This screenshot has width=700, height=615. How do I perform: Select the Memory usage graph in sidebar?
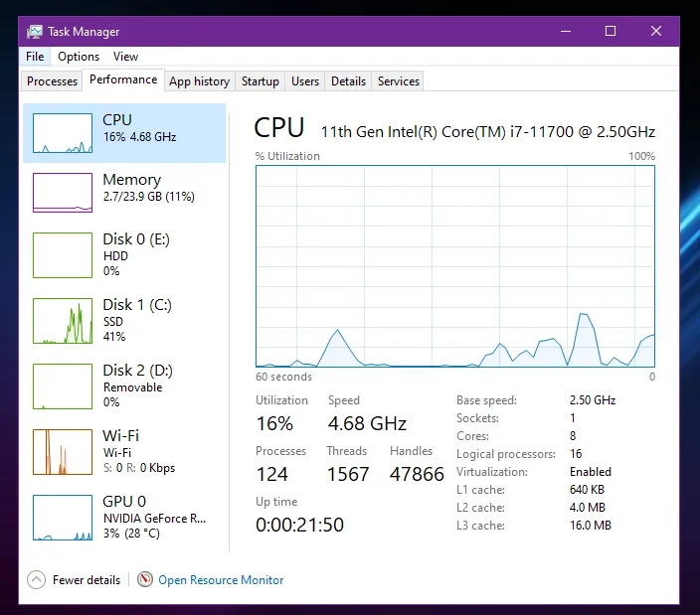[63, 192]
